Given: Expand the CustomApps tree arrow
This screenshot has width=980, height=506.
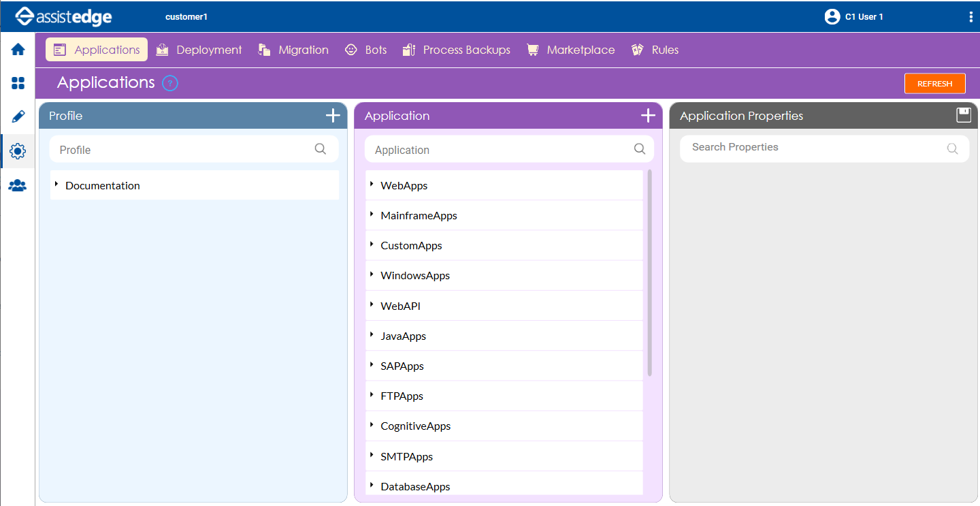Looking at the screenshot, I should tap(372, 244).
